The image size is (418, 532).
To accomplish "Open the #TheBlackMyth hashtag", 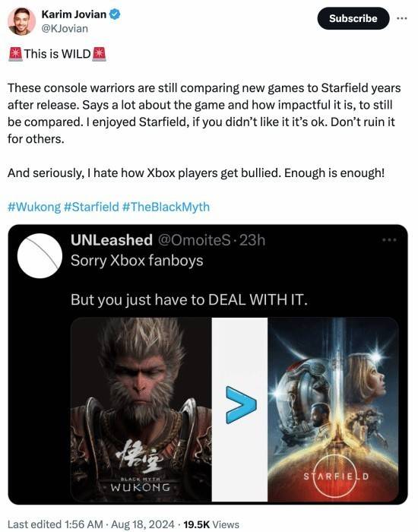I will click(166, 207).
